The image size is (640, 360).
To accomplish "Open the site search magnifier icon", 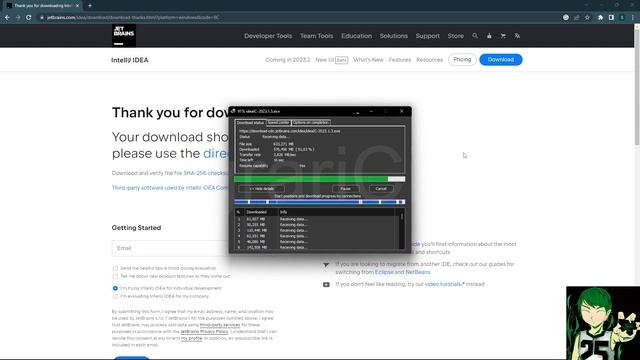I will point(475,36).
